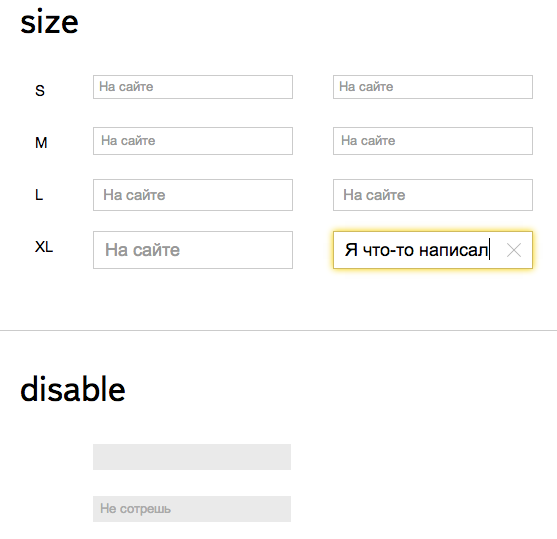This screenshot has height=539, width=557.
Task: Click the horizontal divider line between sections
Action: 278,330
